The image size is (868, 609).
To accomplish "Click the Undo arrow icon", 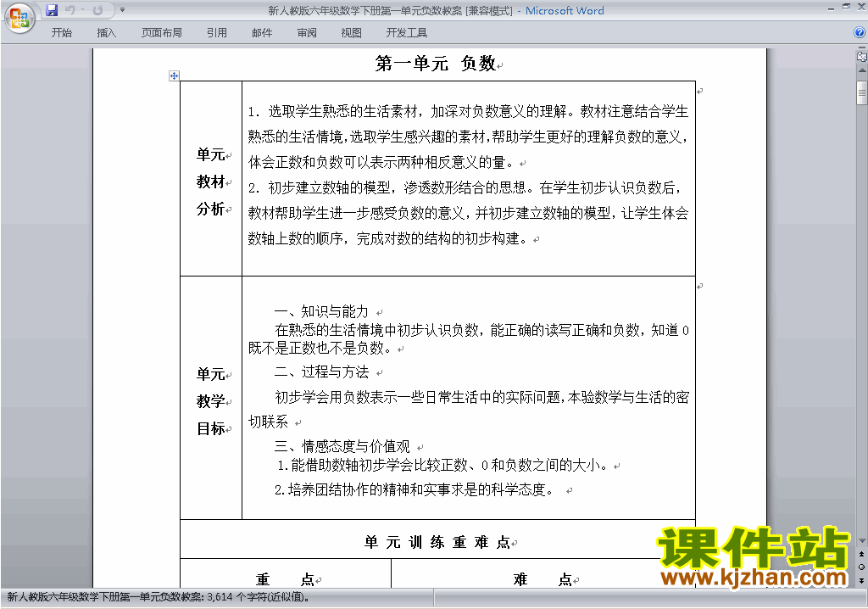I will (70, 10).
